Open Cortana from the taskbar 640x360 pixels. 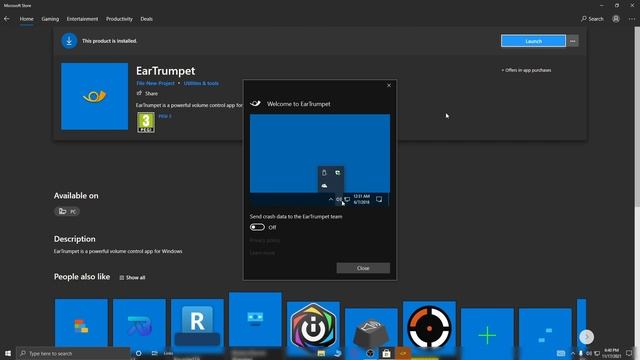coord(138,353)
